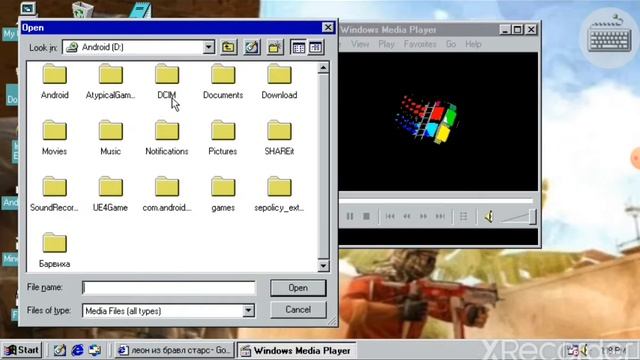Select the Recycle Bin desktop icon
This screenshot has width=640, height=360.
[82, 10]
